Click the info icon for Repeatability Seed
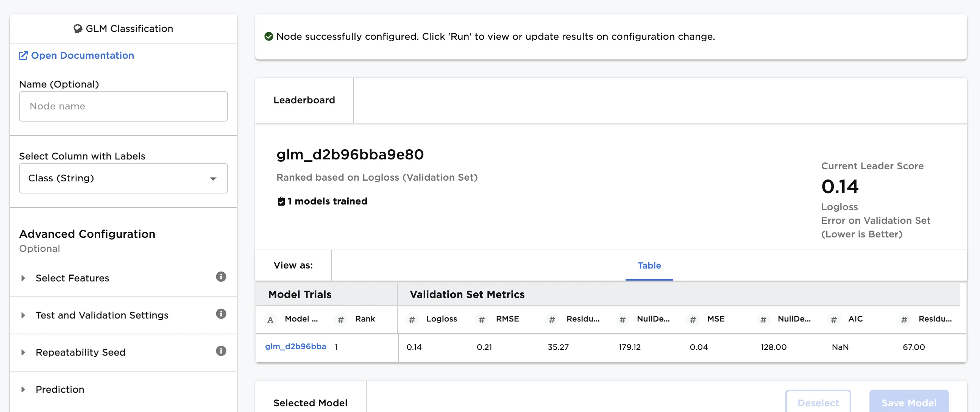This screenshot has height=412, width=980. [x=221, y=351]
